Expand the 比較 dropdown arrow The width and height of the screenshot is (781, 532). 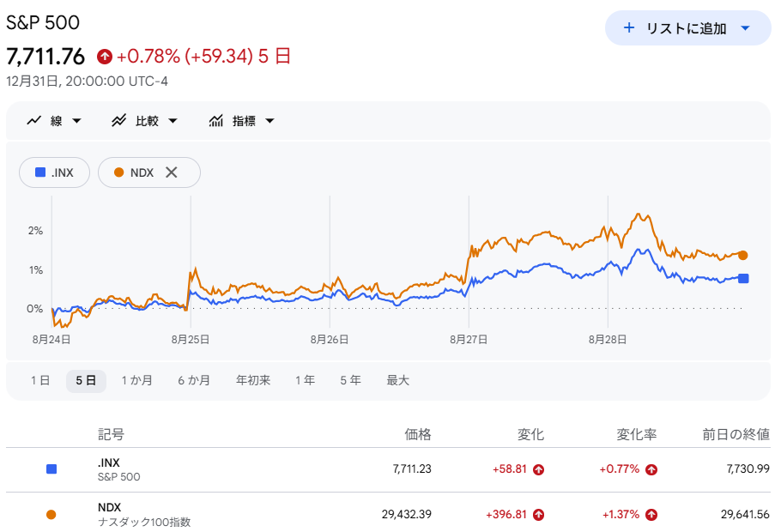[173, 121]
